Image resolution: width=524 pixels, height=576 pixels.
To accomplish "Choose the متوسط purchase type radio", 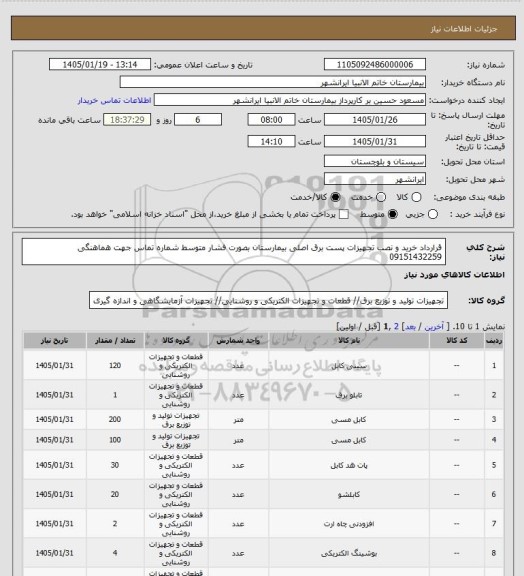I will (393, 214).
